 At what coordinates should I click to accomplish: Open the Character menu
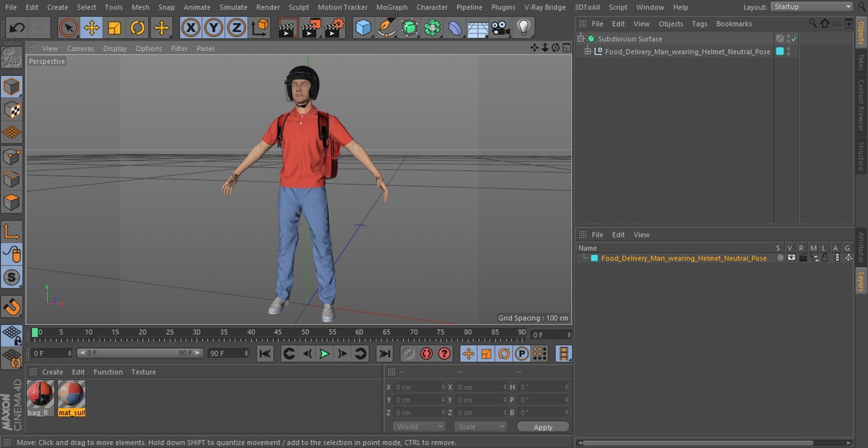pos(432,7)
